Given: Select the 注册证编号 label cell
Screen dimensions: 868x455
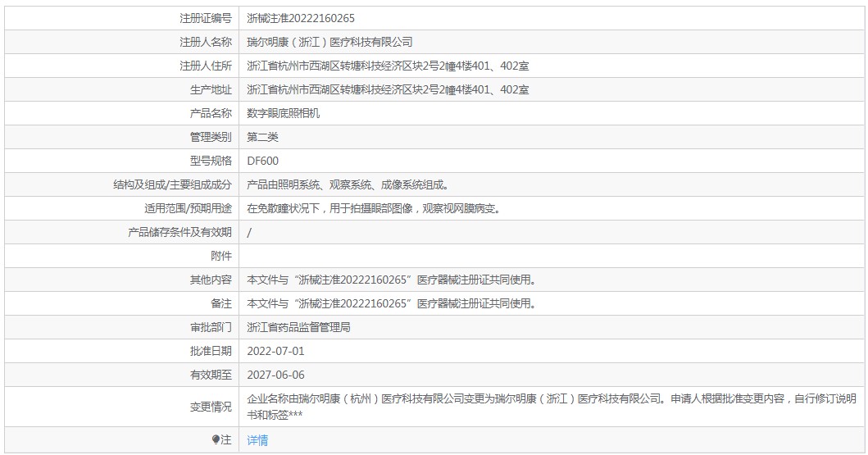Looking at the screenshot, I should pyautogui.click(x=122, y=18).
